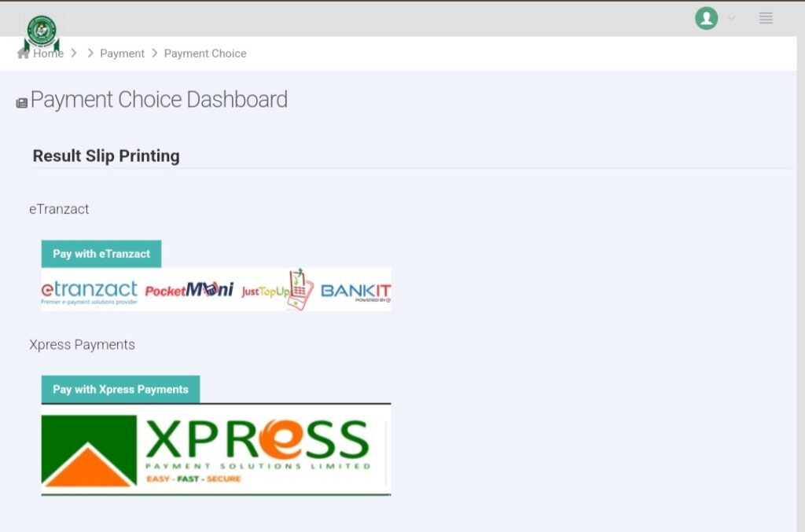Open the Payment breadcrumb link
This screenshot has width=805, height=532.
tap(122, 53)
